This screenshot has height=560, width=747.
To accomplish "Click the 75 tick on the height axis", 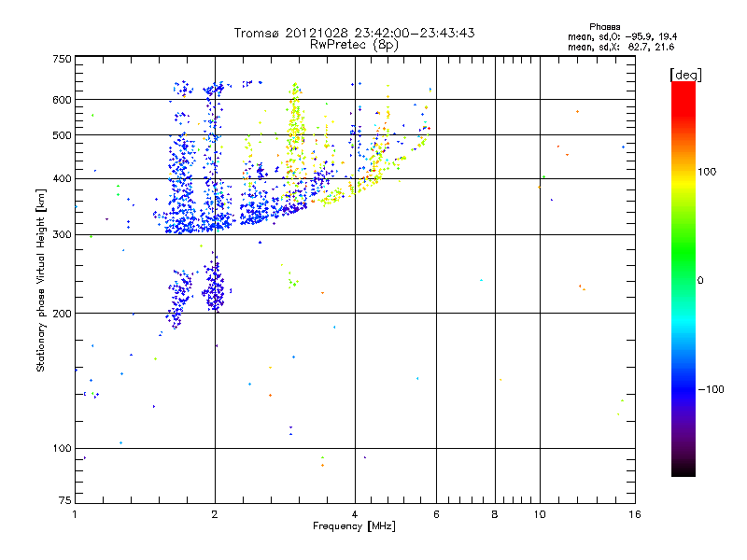I will tap(64, 502).
